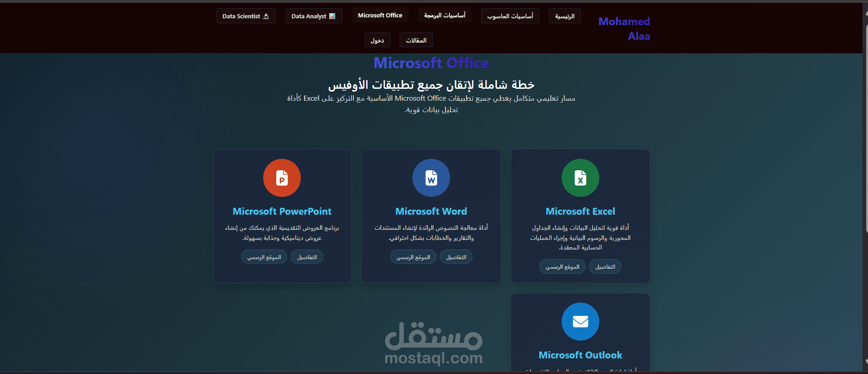
Task: Click the Outlook envelope icon
Action: tap(580, 322)
